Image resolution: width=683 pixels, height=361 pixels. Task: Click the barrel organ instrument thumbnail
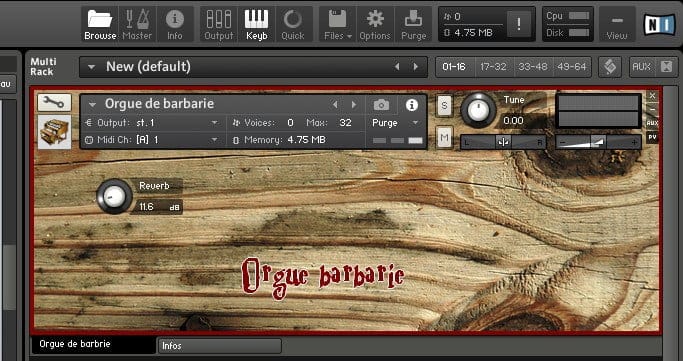click(x=54, y=132)
